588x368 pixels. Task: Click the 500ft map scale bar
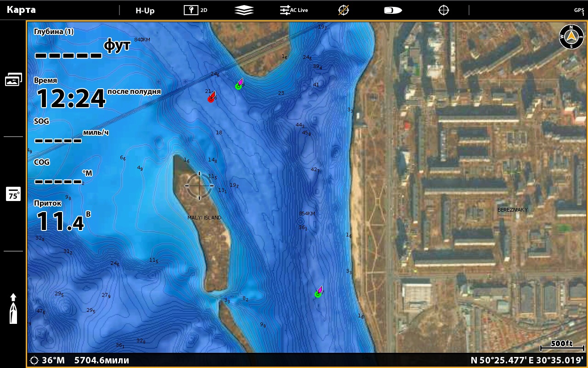561,345
